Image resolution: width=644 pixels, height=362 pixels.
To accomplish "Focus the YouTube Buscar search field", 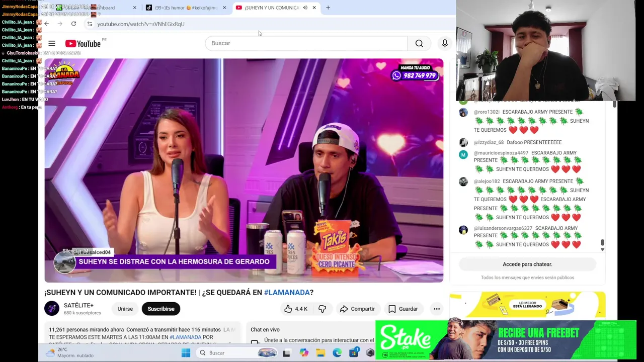I will 306,43.
